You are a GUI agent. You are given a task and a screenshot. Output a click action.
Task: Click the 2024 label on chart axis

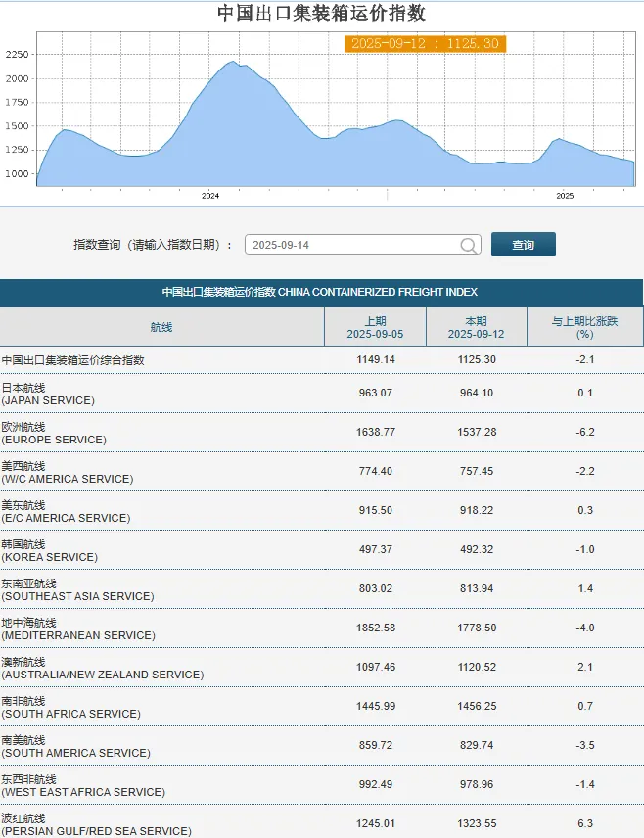(x=210, y=196)
